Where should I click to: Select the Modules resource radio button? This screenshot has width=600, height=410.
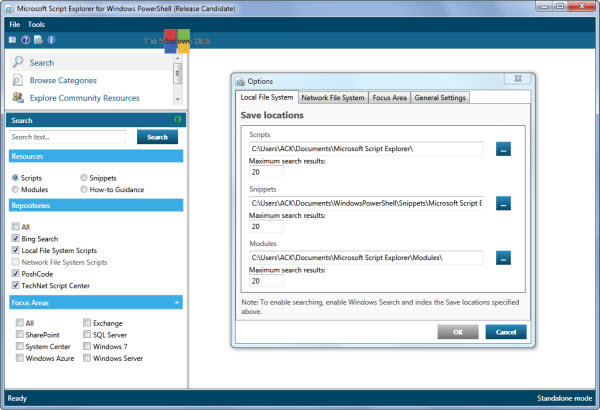pos(15,189)
